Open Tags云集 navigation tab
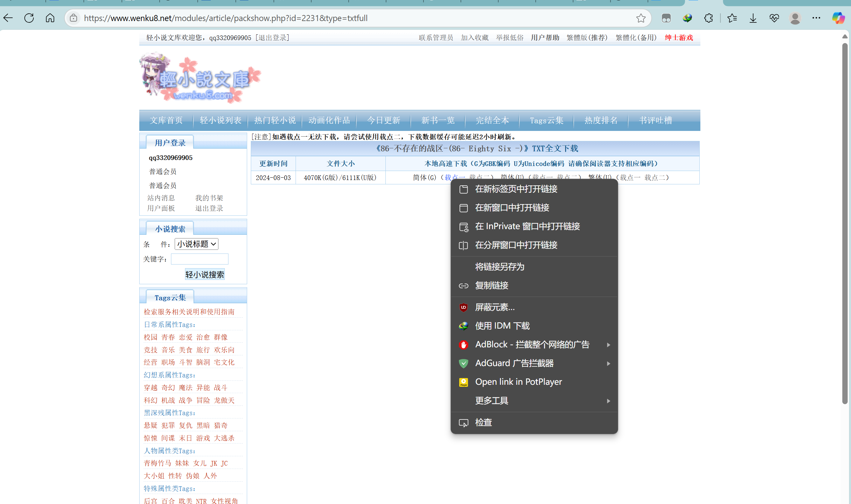Image resolution: width=851 pixels, height=504 pixels. pyautogui.click(x=546, y=120)
